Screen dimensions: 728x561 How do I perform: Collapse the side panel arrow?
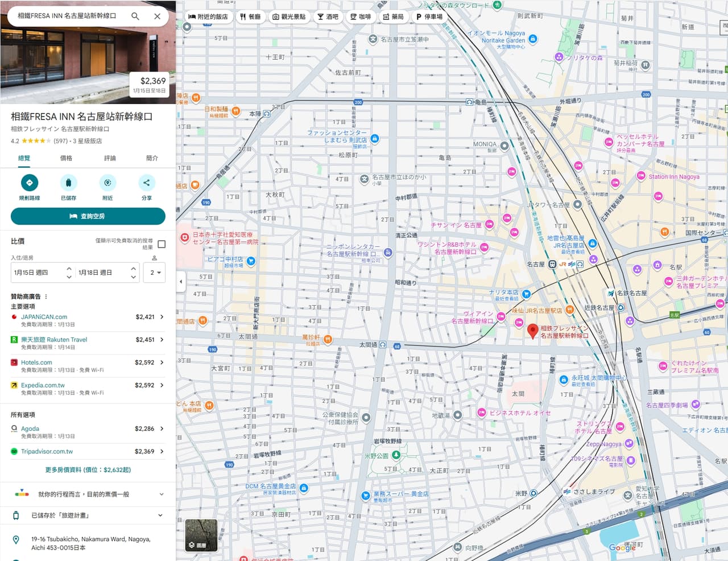coord(181,281)
